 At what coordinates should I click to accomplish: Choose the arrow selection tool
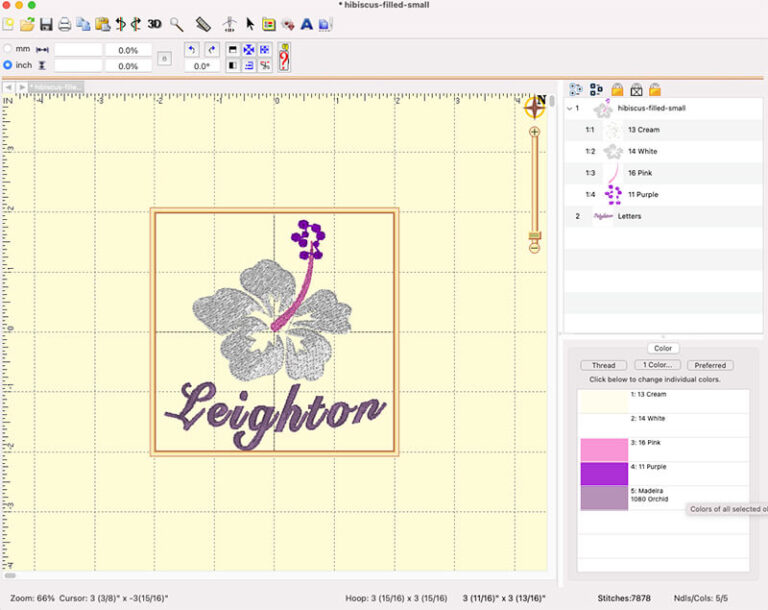(250, 23)
